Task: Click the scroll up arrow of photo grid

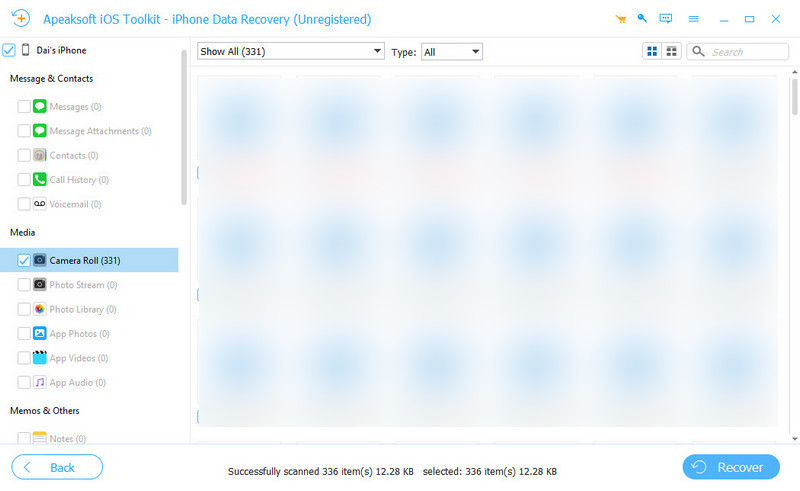Action: 794,72
